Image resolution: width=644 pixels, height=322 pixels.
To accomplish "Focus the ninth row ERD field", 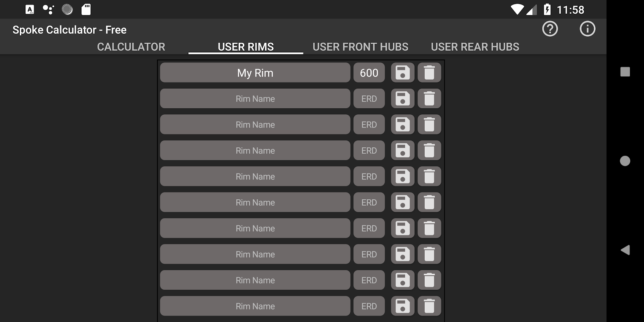I will (369, 280).
